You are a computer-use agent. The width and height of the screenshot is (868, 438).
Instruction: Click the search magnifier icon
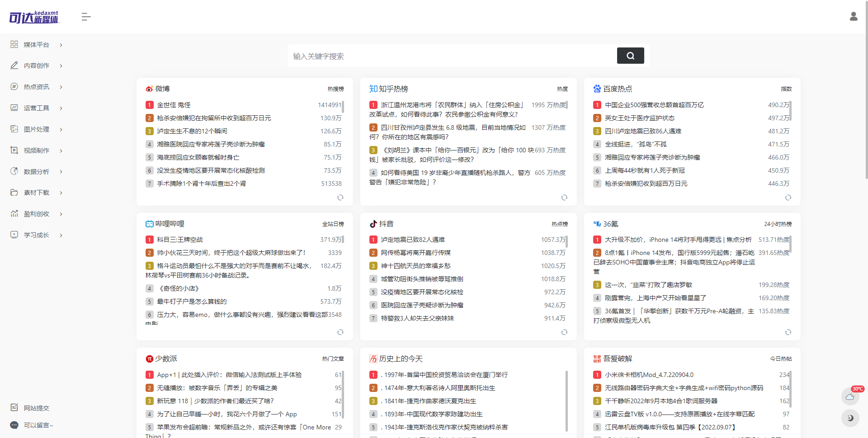click(x=630, y=56)
